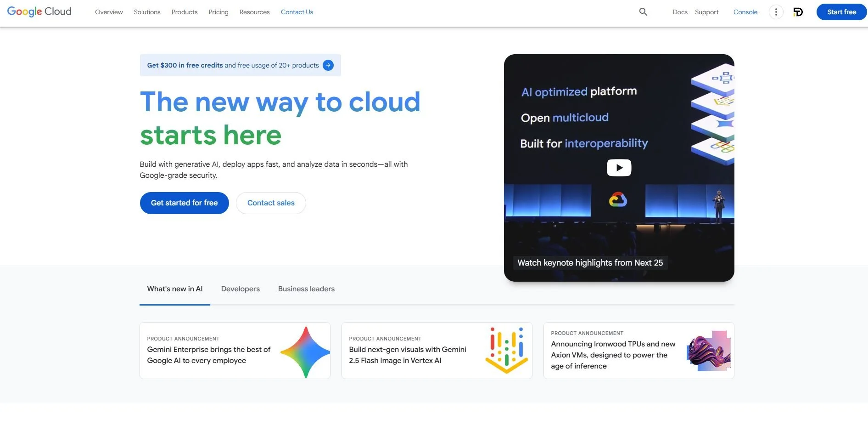Go to the Console

pos(745,12)
